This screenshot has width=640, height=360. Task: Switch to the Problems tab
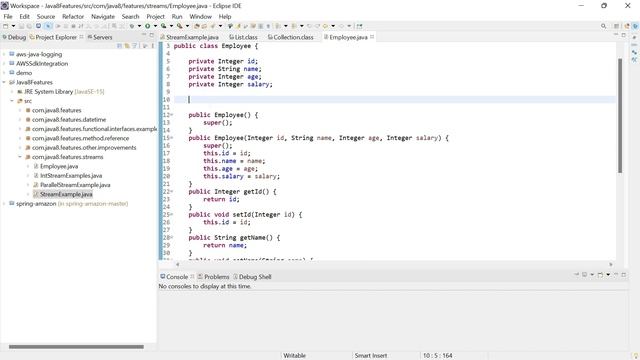coord(213,277)
